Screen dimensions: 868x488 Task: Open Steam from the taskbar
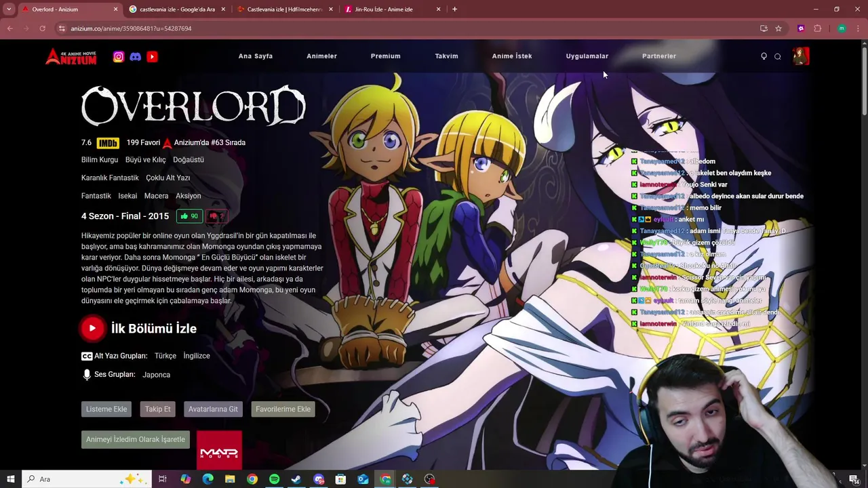click(296, 479)
